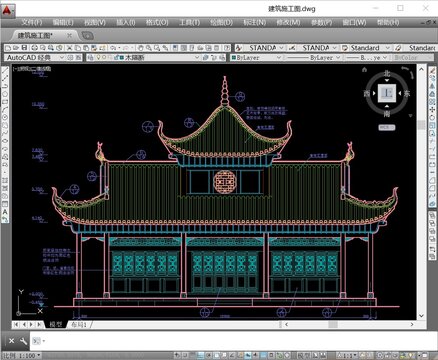Click the Open file icon
438x360 pixels.
pyautogui.click(x=15, y=48)
